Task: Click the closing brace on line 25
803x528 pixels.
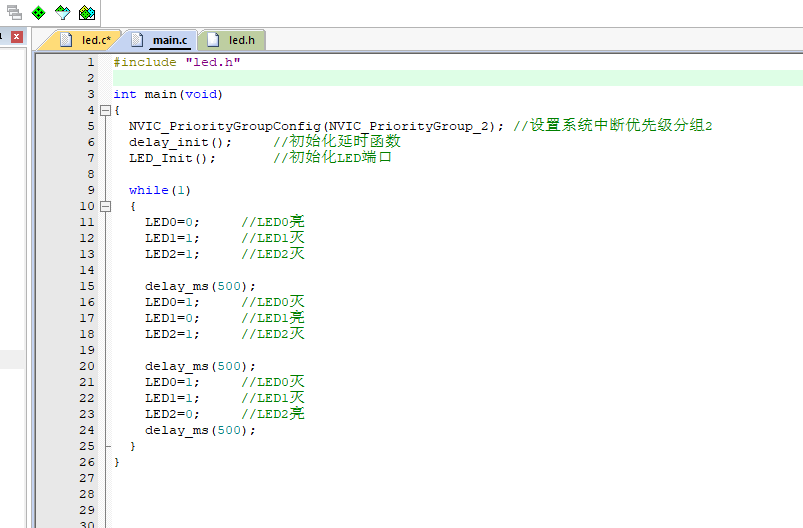Action: click(x=133, y=446)
